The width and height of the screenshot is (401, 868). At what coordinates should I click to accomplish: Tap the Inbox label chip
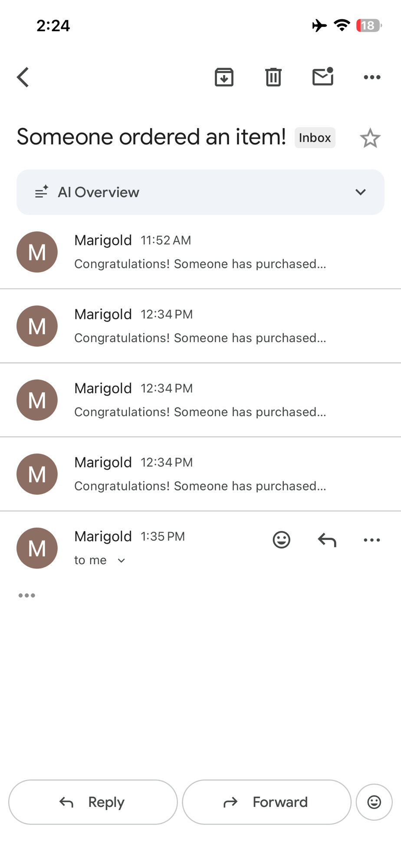tap(315, 138)
